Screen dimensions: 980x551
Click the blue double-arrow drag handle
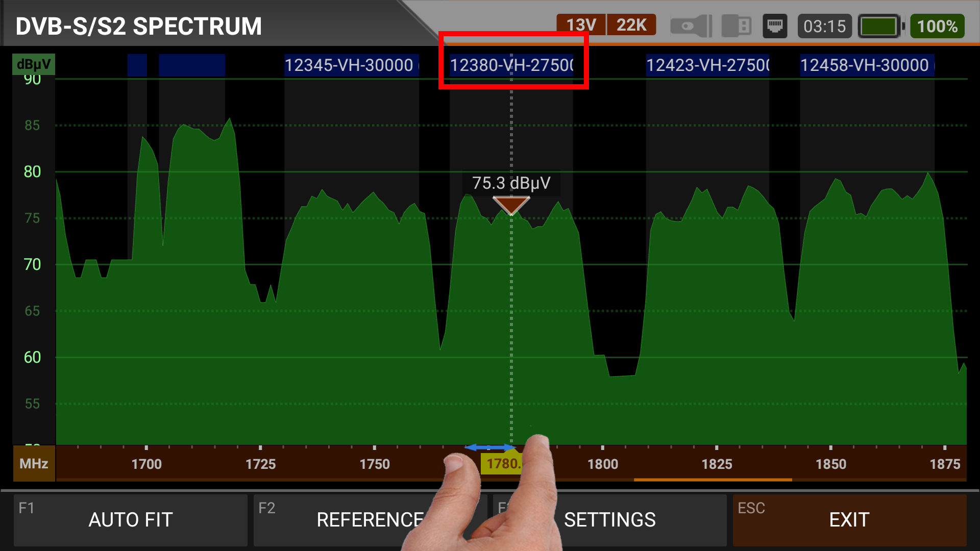(x=490, y=447)
